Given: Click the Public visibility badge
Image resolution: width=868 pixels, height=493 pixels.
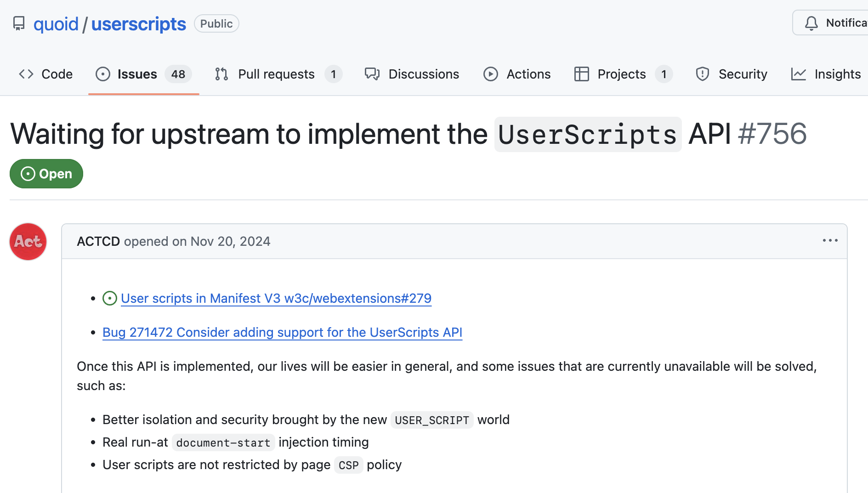Looking at the screenshot, I should point(216,23).
